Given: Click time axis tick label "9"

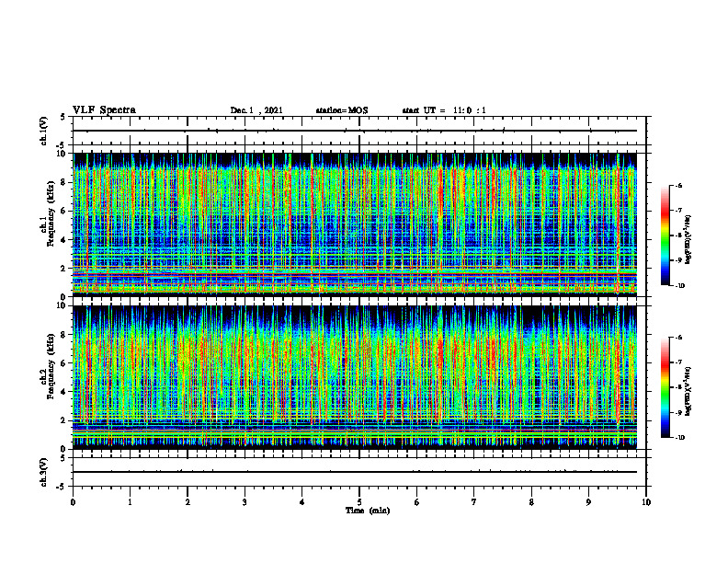Looking at the screenshot, I should click(x=588, y=502).
